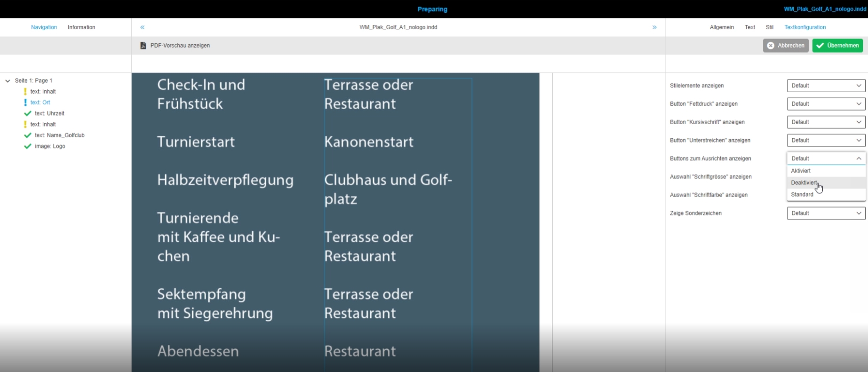The height and width of the screenshot is (372, 868).
Task: Click the right double-chevron collapse icon
Action: click(x=654, y=27)
